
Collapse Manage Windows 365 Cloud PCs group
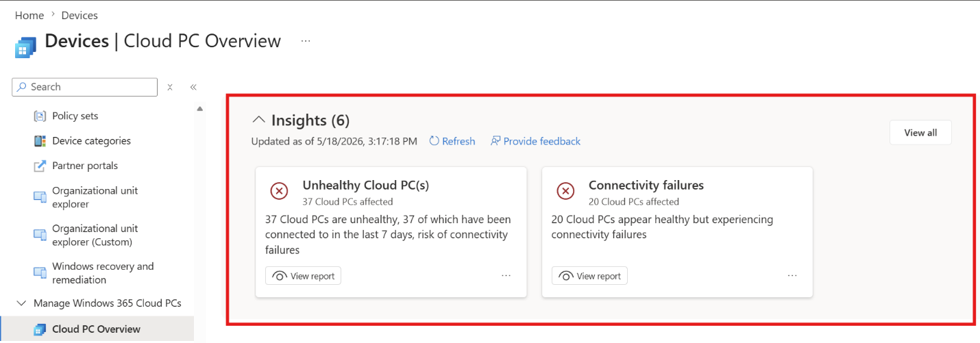[21, 303]
